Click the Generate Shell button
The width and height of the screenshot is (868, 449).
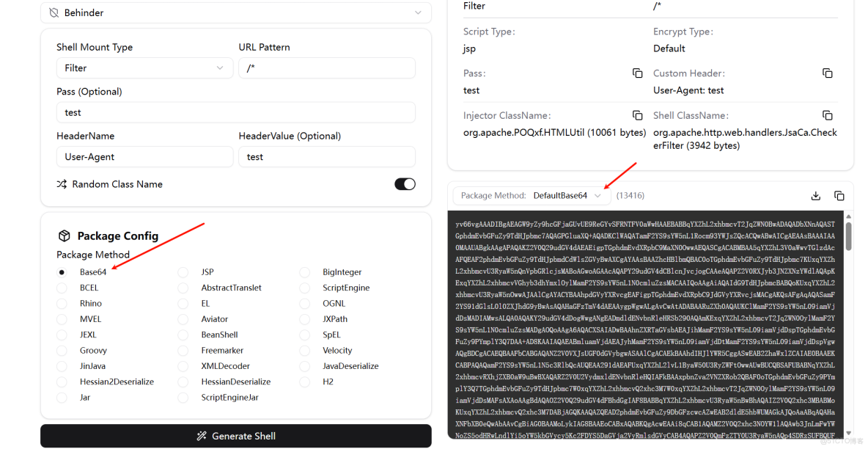(x=235, y=436)
